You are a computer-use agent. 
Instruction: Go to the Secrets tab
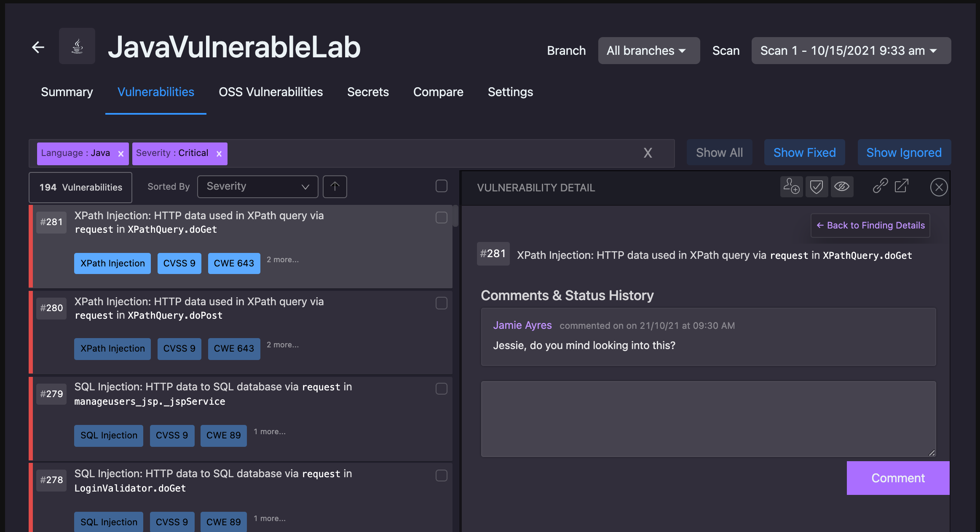click(368, 92)
